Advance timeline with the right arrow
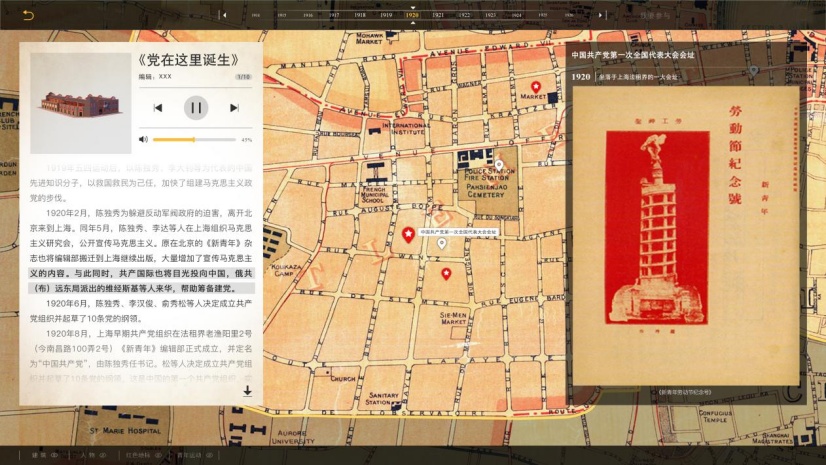The image size is (826, 465). [600, 15]
